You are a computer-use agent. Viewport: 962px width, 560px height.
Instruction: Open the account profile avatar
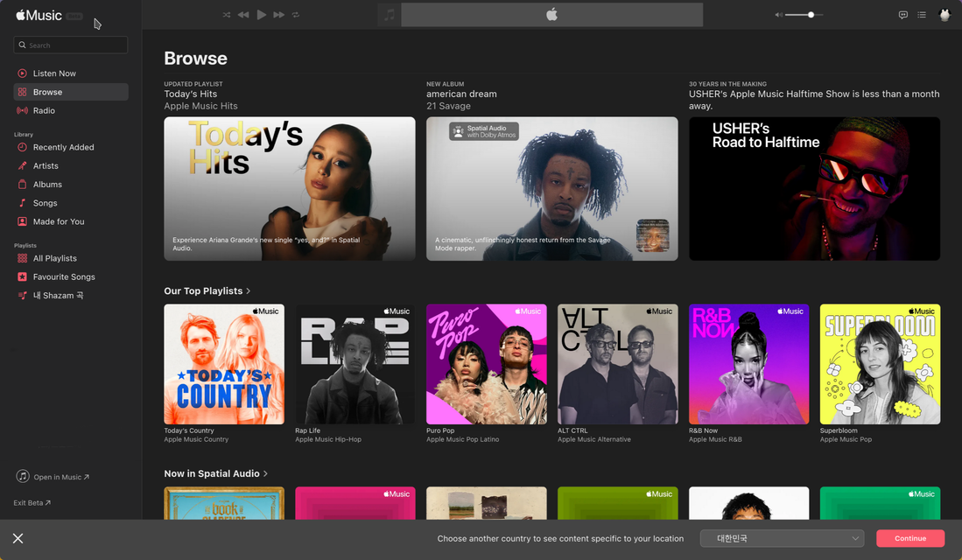[944, 15]
